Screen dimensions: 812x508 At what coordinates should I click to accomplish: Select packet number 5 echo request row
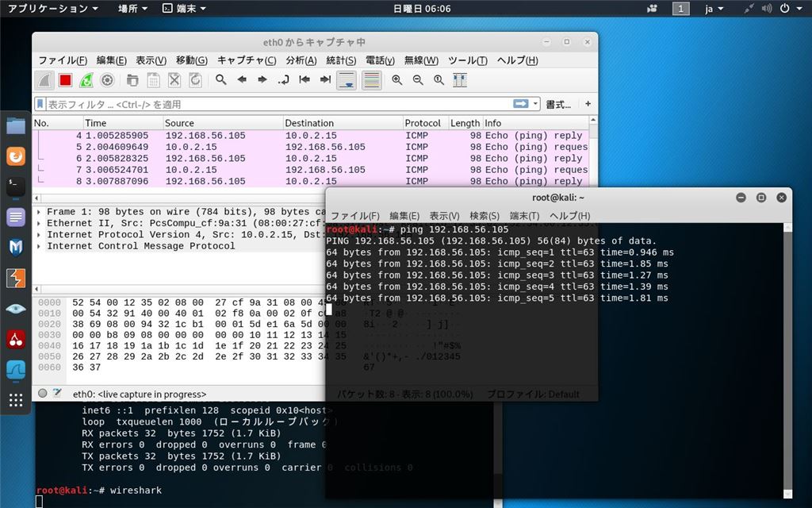(311, 147)
